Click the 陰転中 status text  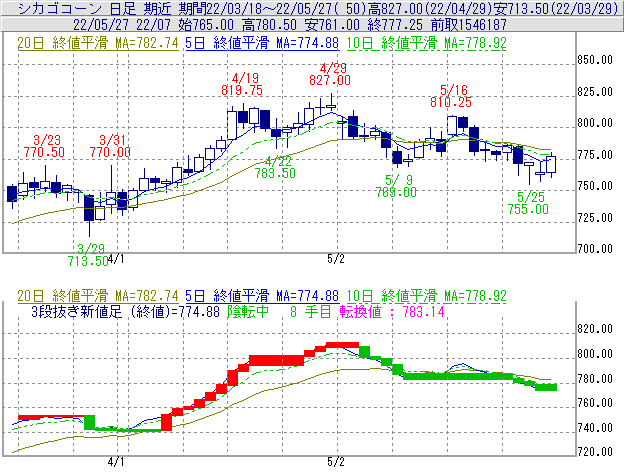(x=248, y=311)
